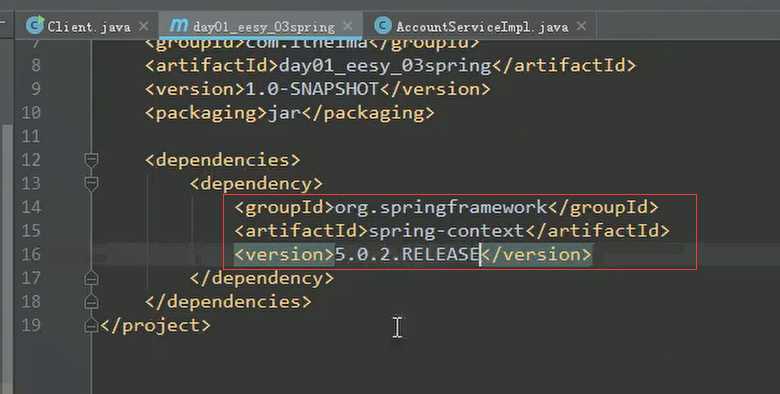Click the groupId value org.springframework

coord(441,207)
